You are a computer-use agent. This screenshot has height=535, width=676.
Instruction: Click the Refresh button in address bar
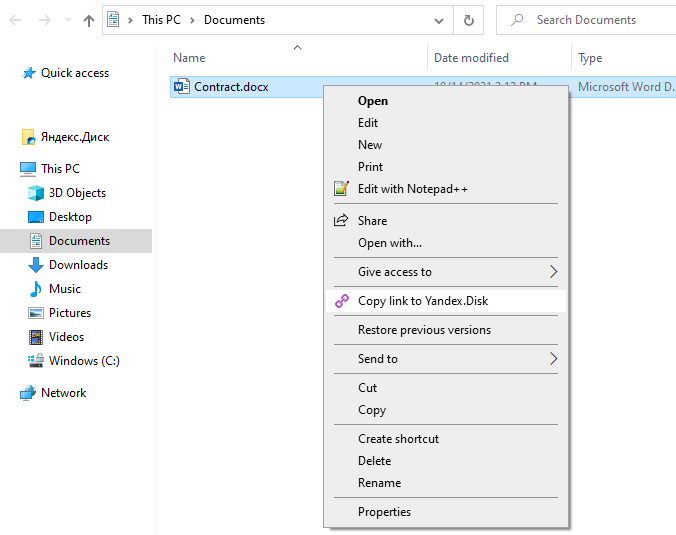469,20
